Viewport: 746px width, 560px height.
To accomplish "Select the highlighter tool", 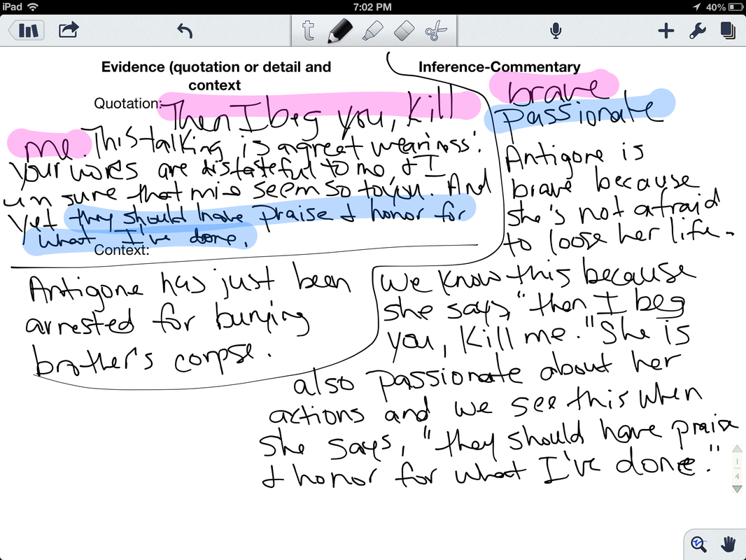I will click(372, 31).
